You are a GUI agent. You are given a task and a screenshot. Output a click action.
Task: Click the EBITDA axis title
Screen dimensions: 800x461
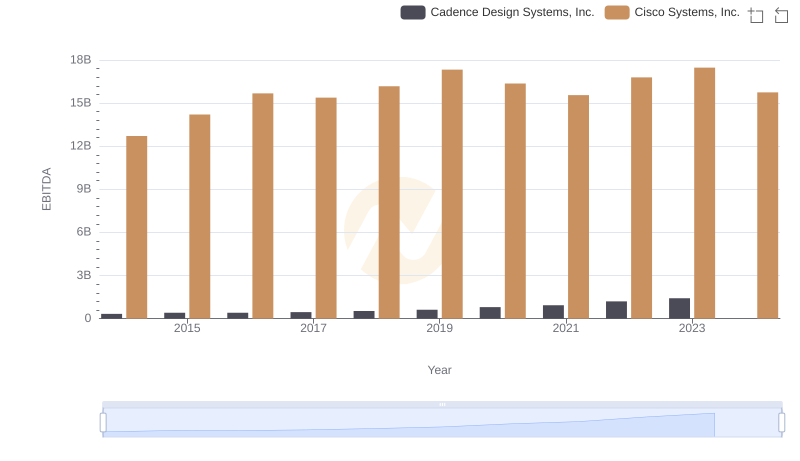46,189
